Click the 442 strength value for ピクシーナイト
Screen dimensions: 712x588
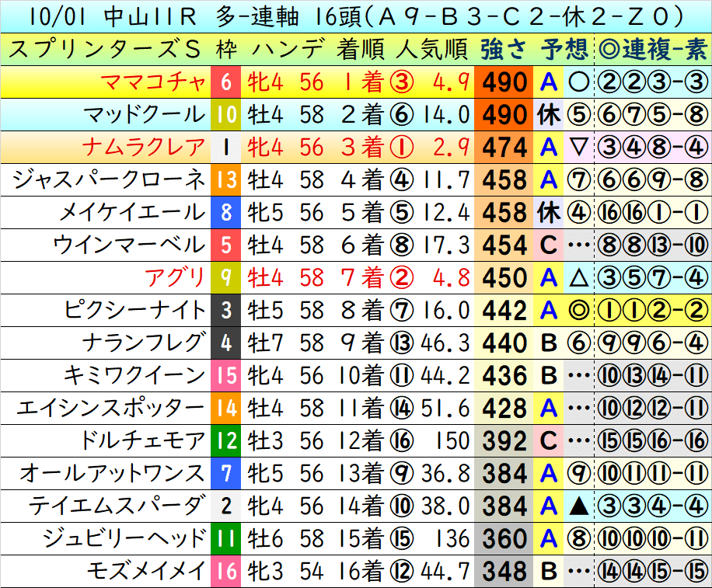pos(504,311)
